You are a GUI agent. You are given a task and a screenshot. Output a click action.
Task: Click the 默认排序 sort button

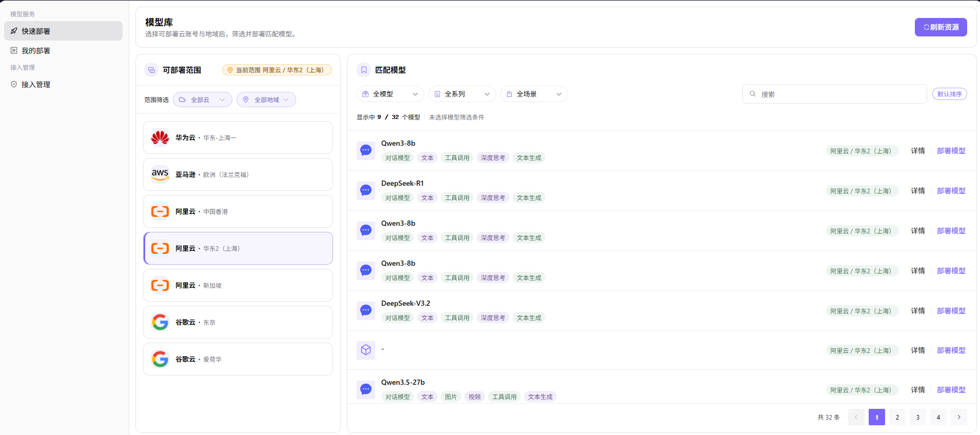coord(950,94)
